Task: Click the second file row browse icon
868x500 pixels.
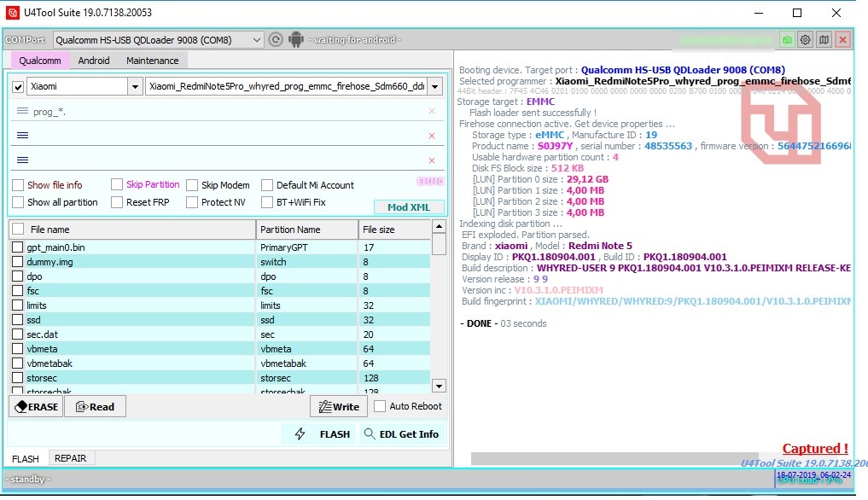Action: click(22, 136)
